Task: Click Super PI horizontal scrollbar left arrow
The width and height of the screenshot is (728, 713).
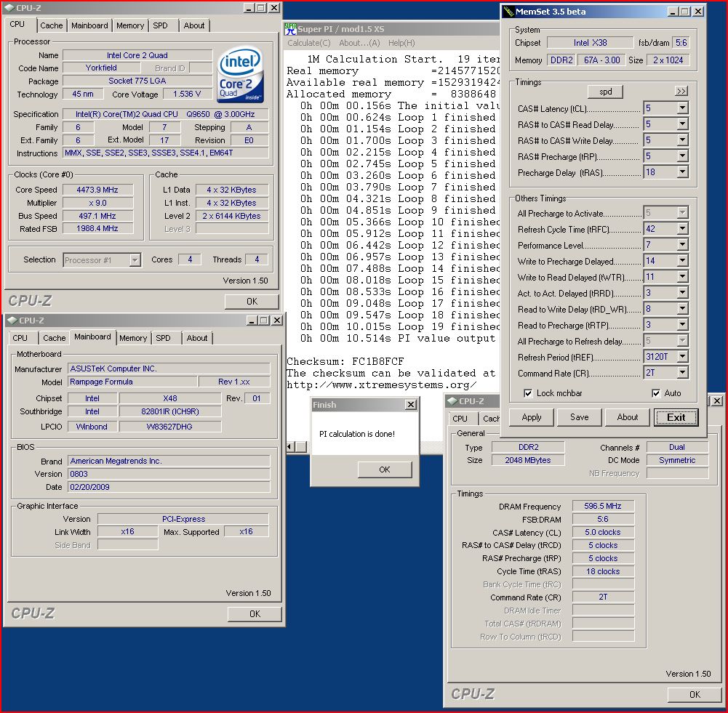Action: [x=291, y=447]
